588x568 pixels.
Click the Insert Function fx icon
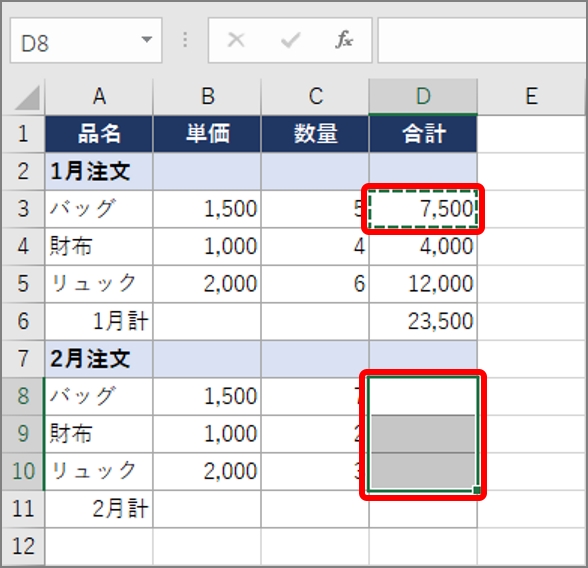click(344, 40)
